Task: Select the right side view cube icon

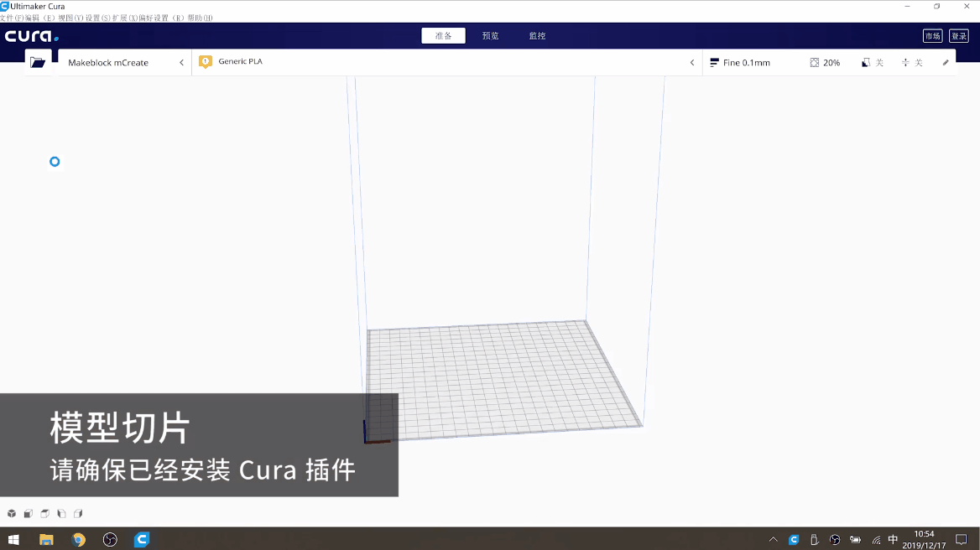Action: click(78, 514)
